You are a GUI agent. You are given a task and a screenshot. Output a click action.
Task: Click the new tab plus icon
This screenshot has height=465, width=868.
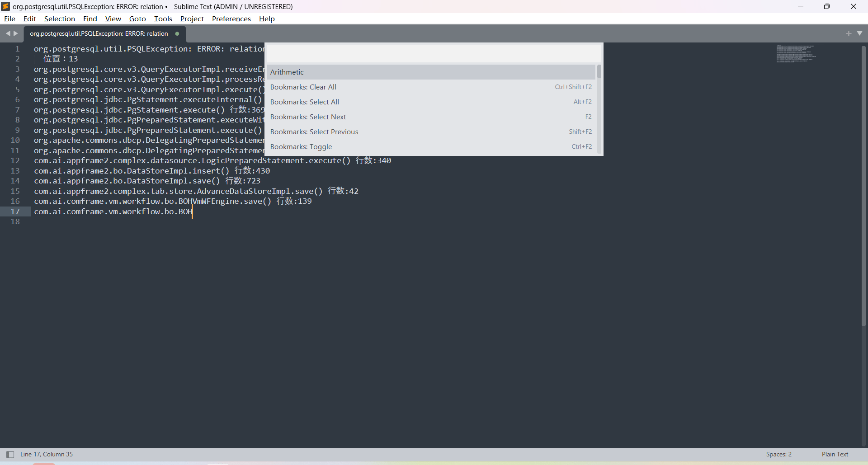pos(848,33)
